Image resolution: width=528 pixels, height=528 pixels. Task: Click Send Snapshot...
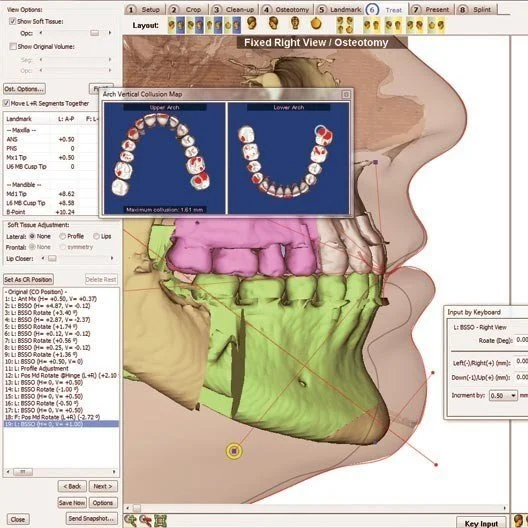[92, 519]
